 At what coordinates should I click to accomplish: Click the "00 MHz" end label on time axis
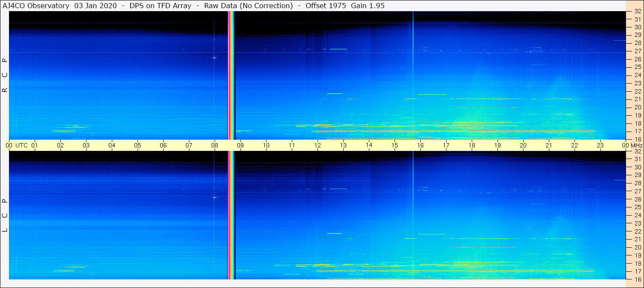(632, 145)
